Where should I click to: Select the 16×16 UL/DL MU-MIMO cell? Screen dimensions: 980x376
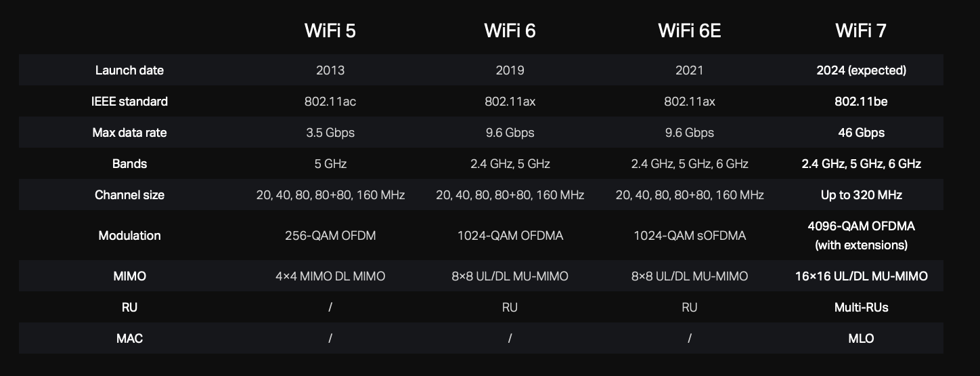[861, 276]
